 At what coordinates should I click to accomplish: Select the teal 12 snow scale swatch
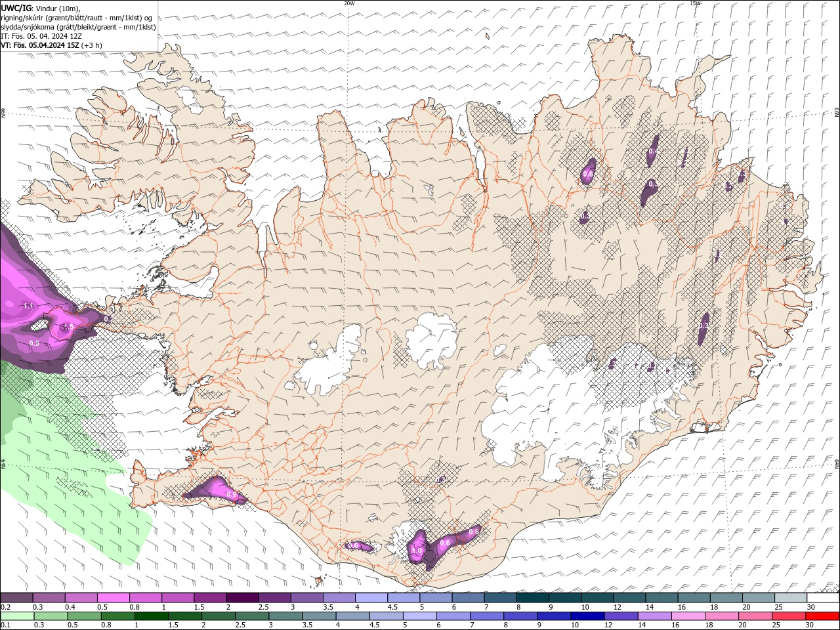[630, 598]
